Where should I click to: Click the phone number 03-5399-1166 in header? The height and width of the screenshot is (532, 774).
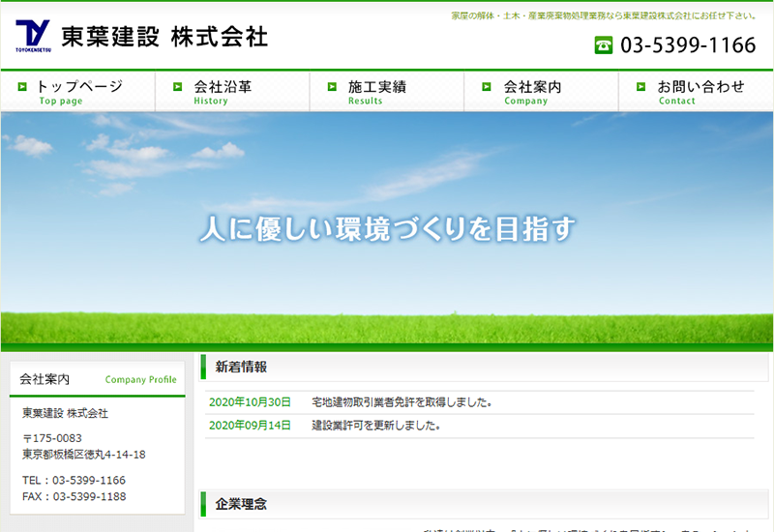(x=688, y=45)
